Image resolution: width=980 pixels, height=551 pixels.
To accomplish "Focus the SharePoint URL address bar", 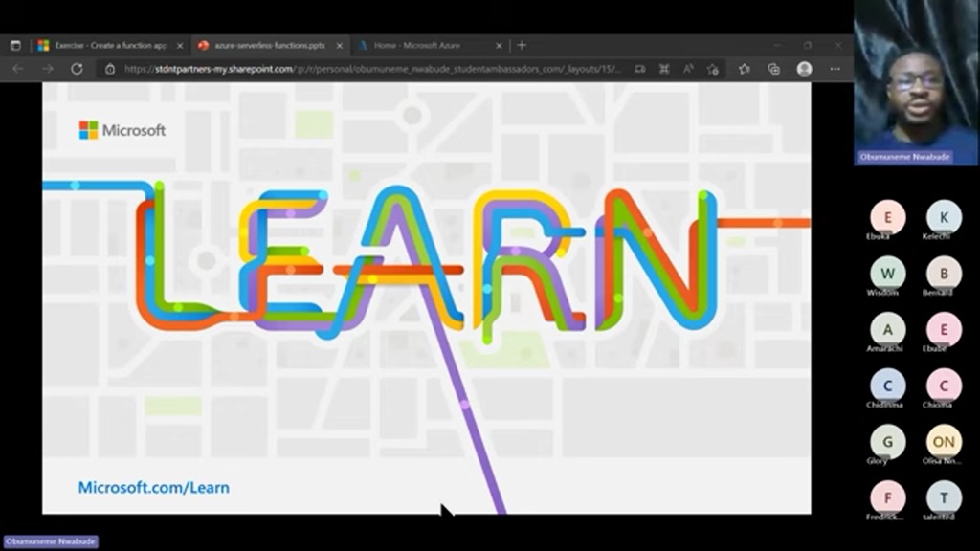I will 373,69.
